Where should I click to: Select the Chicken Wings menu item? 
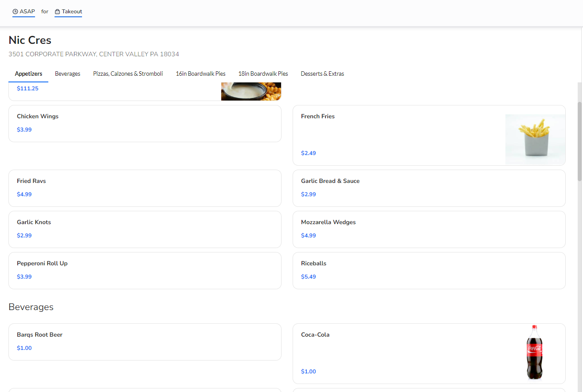click(145, 123)
